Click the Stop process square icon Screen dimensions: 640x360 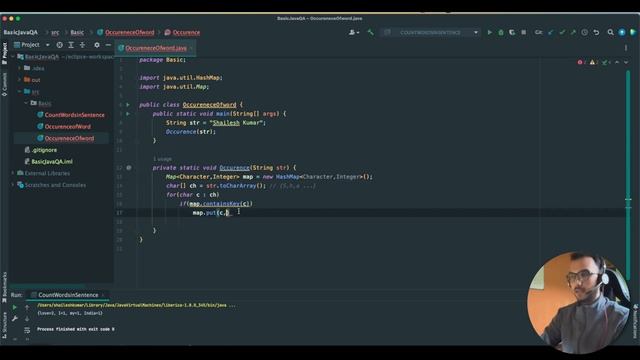tap(524, 32)
